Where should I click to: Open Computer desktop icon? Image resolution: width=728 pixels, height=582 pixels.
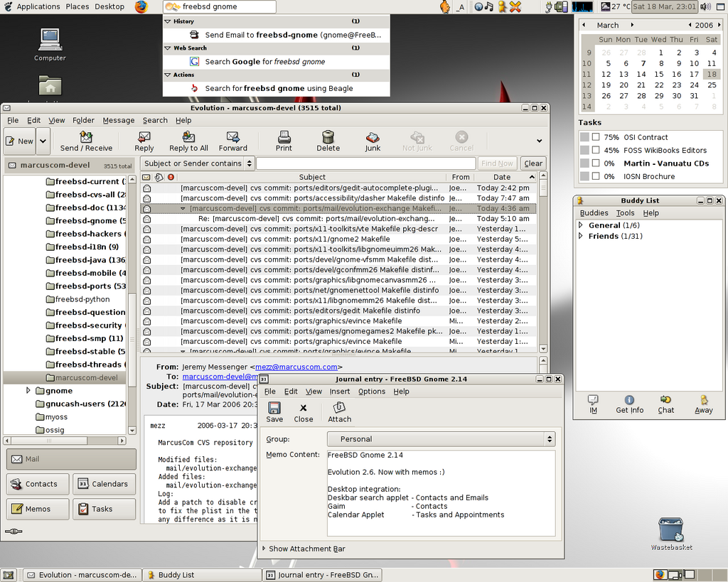tap(50, 45)
